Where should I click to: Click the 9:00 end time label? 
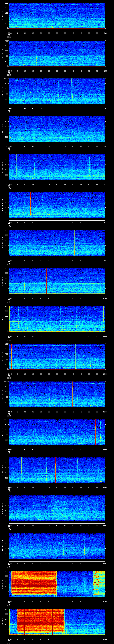105,260
